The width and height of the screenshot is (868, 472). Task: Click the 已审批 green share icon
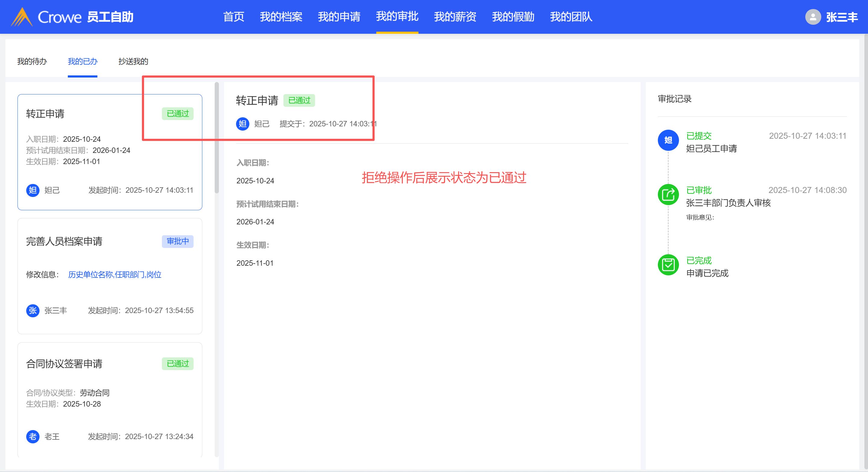(x=668, y=195)
